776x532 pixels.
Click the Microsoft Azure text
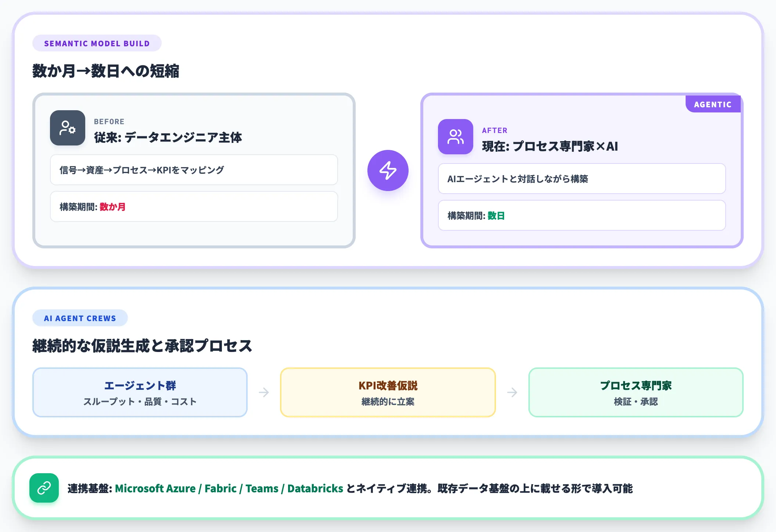pos(155,488)
